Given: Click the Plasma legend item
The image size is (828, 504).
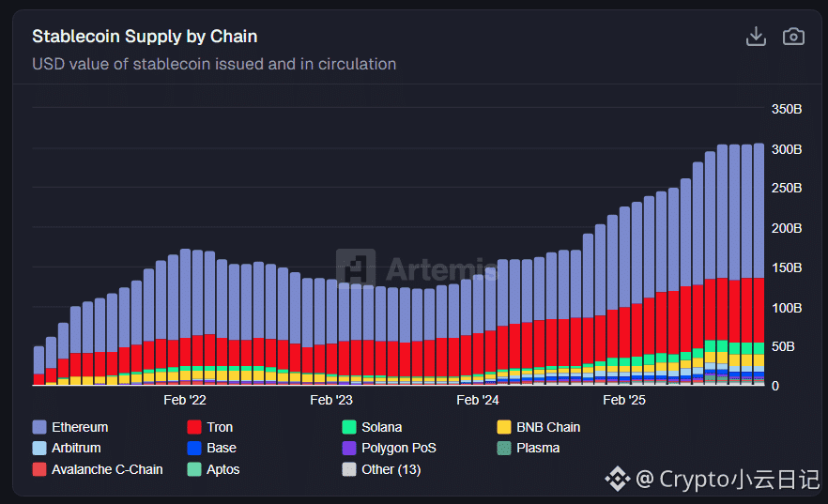Looking at the screenshot, I should [528, 448].
